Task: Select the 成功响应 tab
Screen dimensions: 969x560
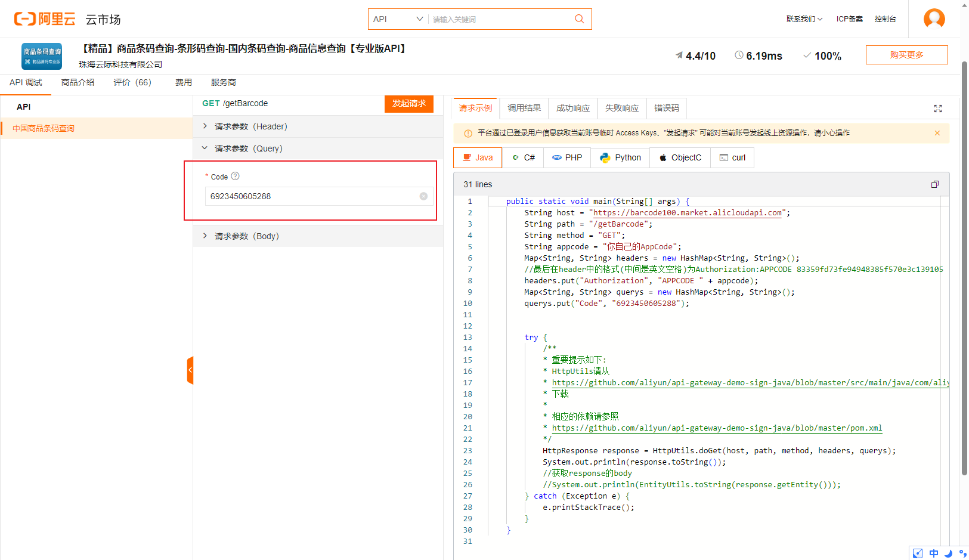Action: [573, 108]
